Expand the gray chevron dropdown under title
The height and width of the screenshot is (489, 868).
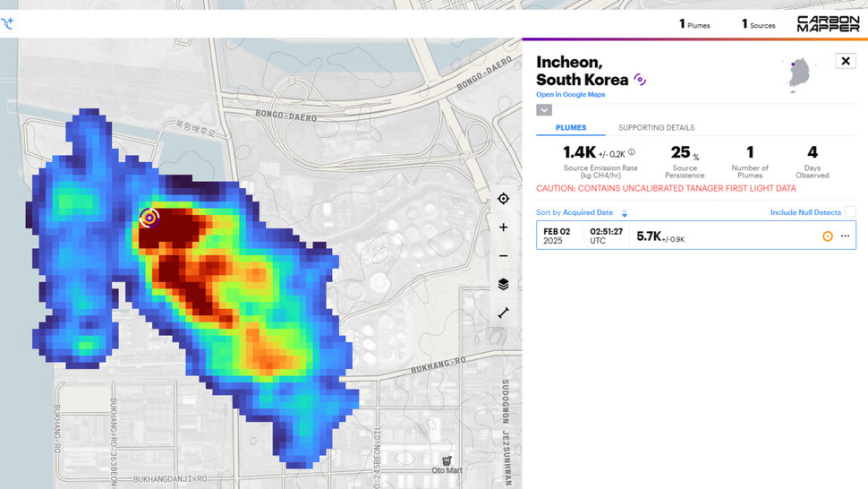tap(544, 110)
